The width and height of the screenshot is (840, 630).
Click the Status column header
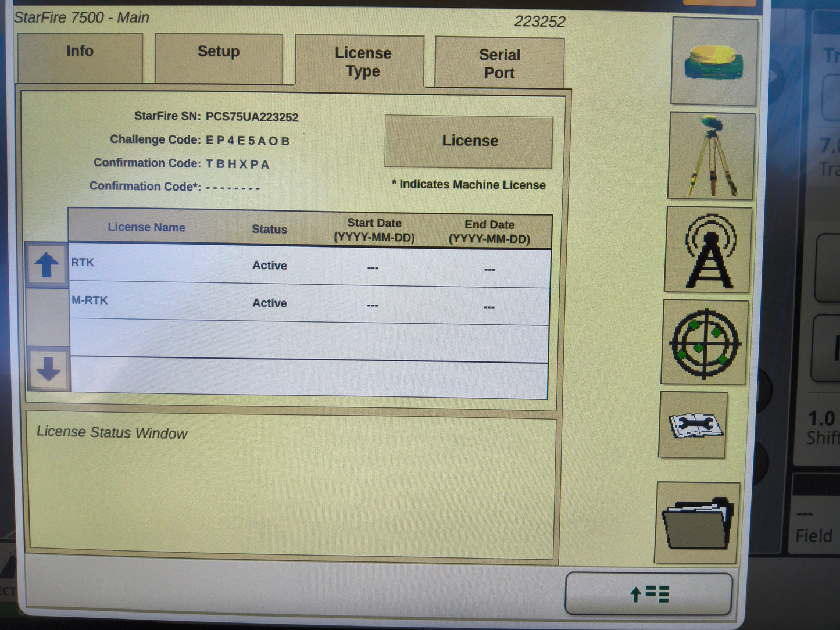pyautogui.click(x=270, y=230)
